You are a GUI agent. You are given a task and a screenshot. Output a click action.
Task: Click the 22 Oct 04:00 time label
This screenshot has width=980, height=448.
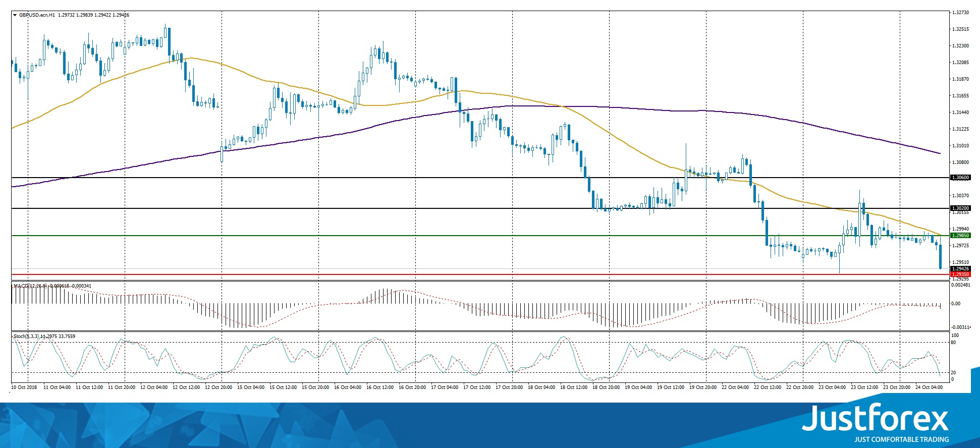click(x=735, y=387)
